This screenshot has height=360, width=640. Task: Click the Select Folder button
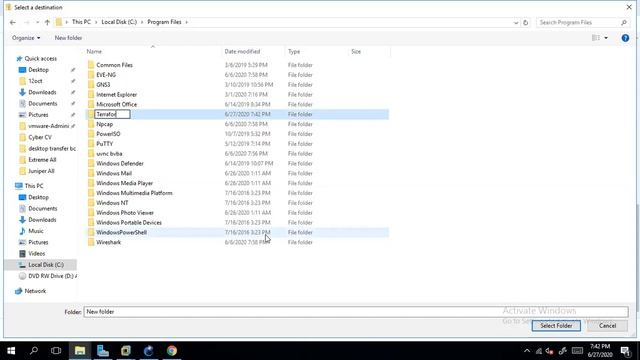(556, 326)
